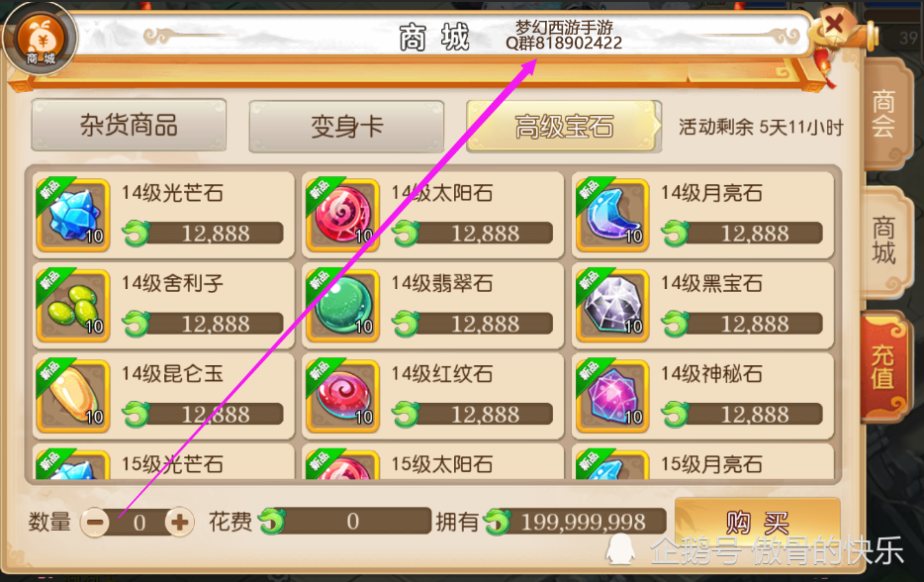Decrease quantity with the minus button
This screenshot has height=582, width=924.
pos(95,523)
